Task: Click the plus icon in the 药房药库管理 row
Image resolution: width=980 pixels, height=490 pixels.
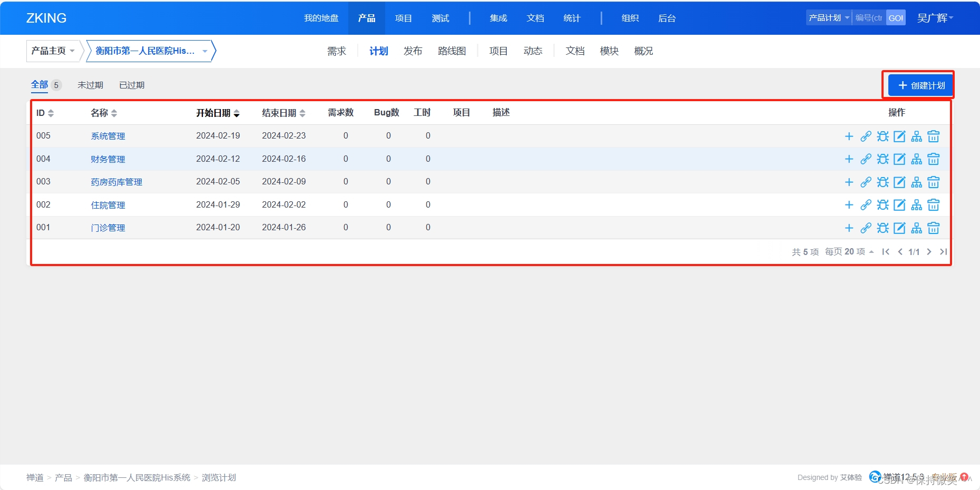Action: point(849,182)
